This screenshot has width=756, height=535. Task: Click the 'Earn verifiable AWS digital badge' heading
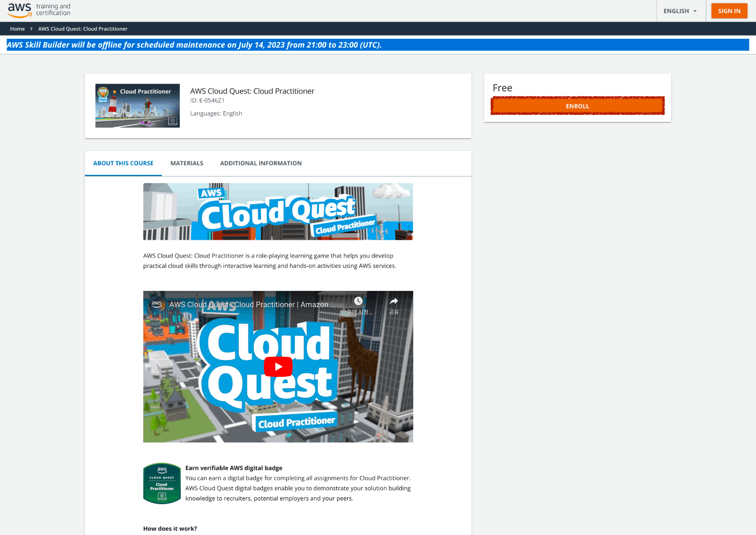(234, 468)
